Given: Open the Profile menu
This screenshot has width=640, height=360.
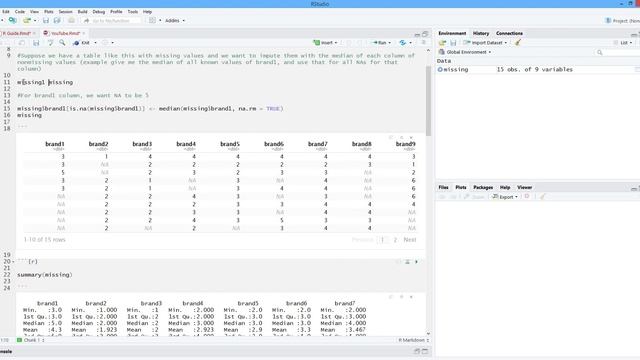Looking at the screenshot, I should tap(116, 12).
